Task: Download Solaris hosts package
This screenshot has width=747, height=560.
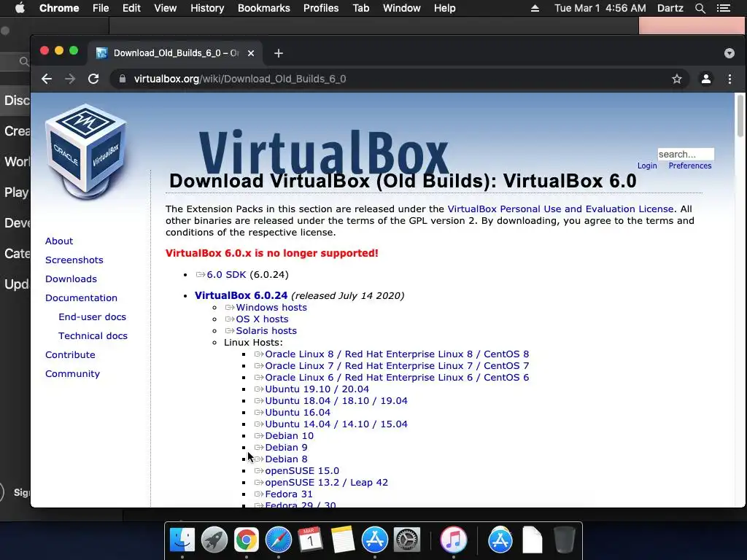Action: (266, 331)
